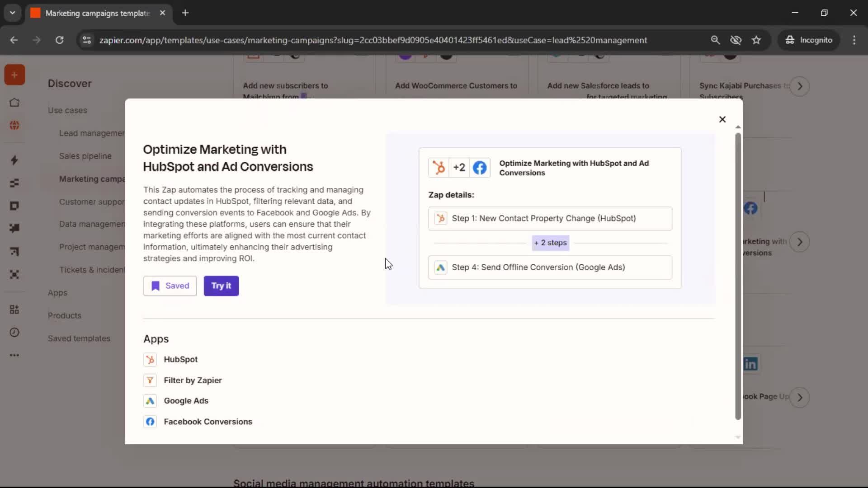Image resolution: width=868 pixels, height=488 pixels.
Task: Click the Facebook icon in Zap preview header
Action: [480, 168]
